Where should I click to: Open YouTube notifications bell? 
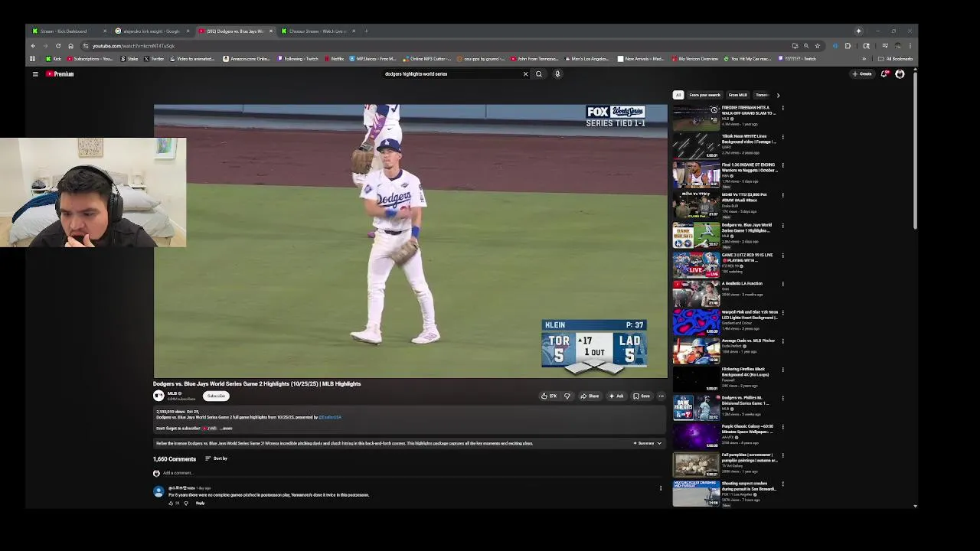click(x=884, y=74)
